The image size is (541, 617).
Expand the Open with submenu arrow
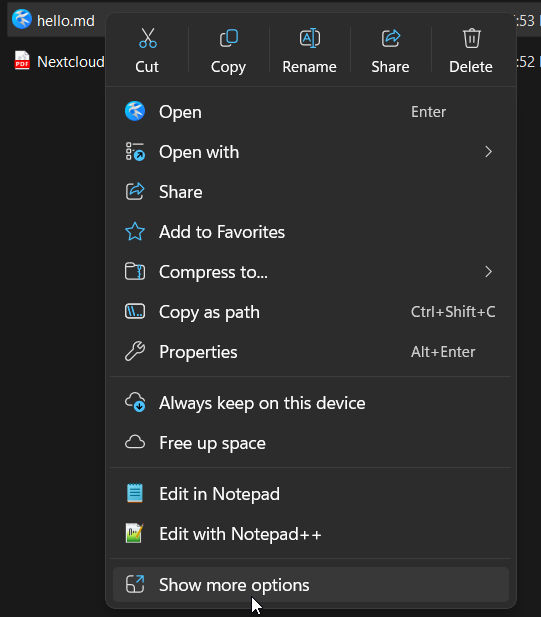tap(488, 151)
